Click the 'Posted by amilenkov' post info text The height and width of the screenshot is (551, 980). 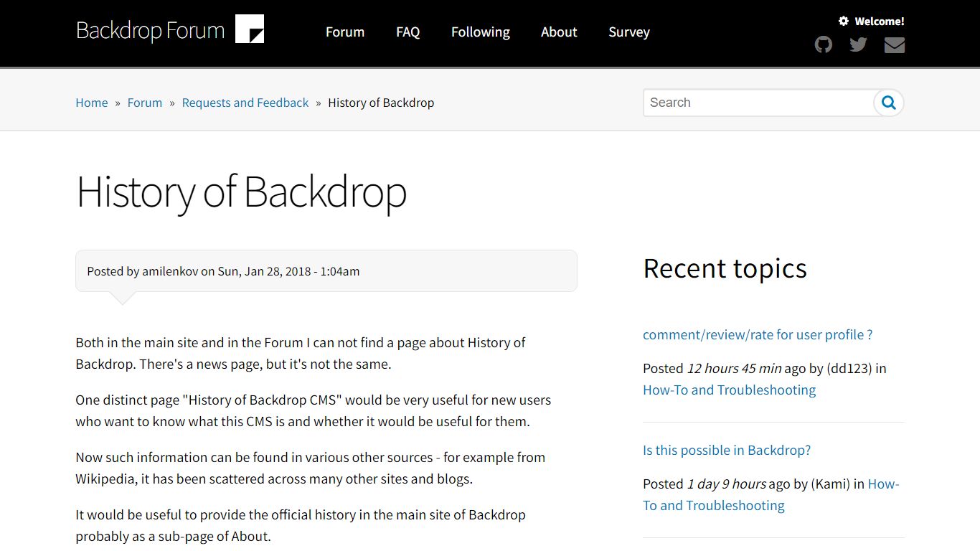223,271
